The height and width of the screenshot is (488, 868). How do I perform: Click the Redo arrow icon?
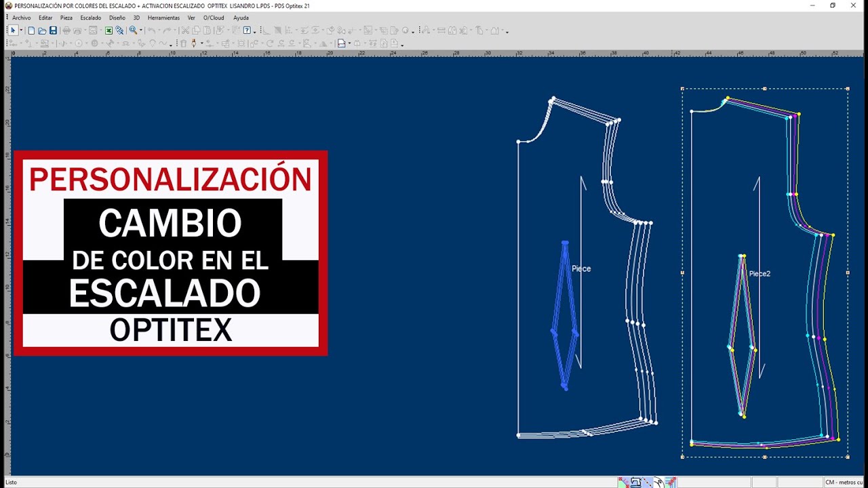coord(167,30)
